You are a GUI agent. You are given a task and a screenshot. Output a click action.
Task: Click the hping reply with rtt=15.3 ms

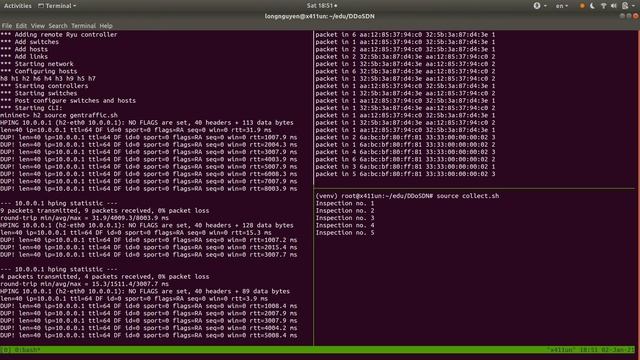coord(136,233)
